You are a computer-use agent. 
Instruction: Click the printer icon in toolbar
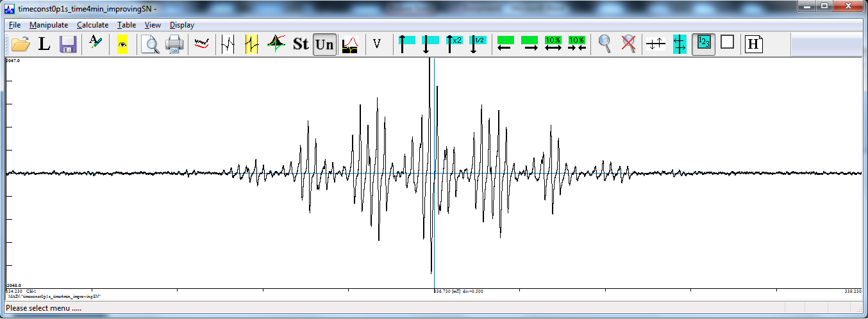[175, 44]
